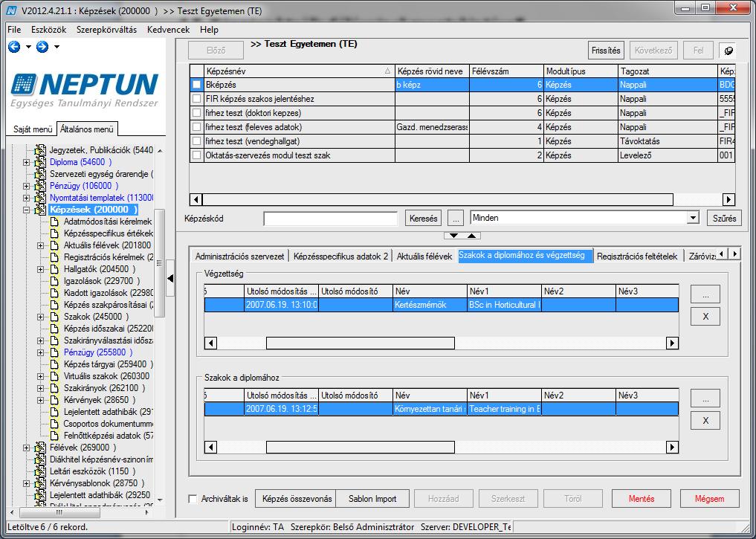
Task: Click the Sablon Import button
Action: tap(372, 499)
